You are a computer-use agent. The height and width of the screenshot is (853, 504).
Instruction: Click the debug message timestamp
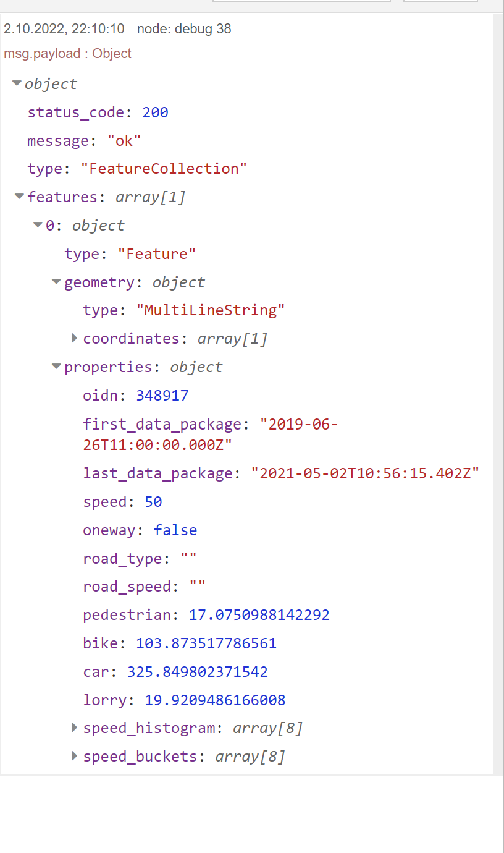(64, 29)
